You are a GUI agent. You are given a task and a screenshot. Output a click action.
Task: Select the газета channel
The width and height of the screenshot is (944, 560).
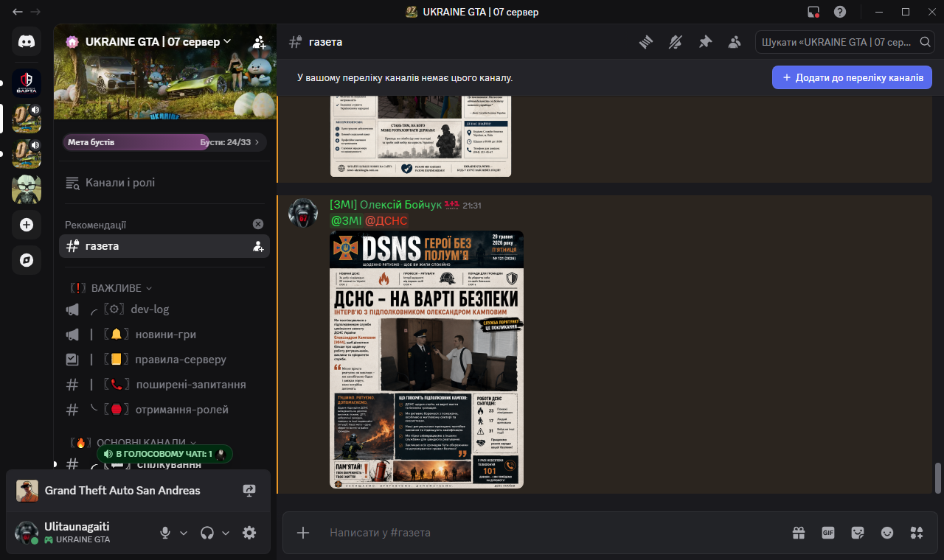pyautogui.click(x=164, y=246)
